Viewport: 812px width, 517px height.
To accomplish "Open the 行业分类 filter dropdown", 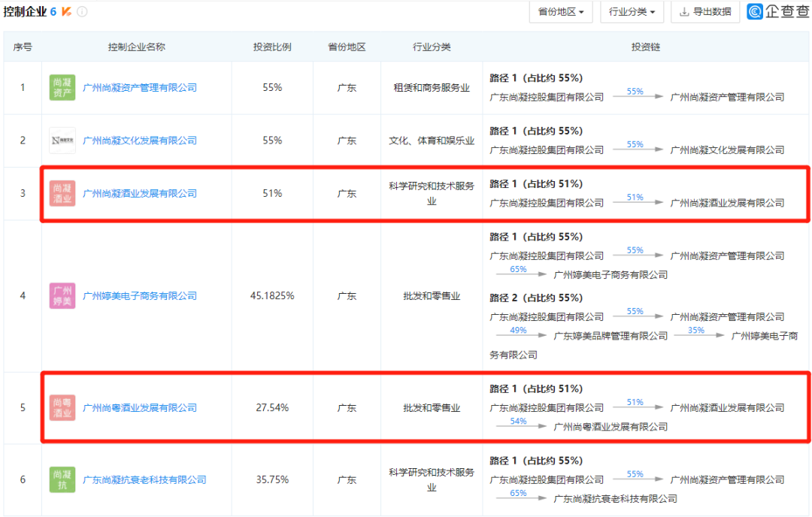I will (632, 11).
